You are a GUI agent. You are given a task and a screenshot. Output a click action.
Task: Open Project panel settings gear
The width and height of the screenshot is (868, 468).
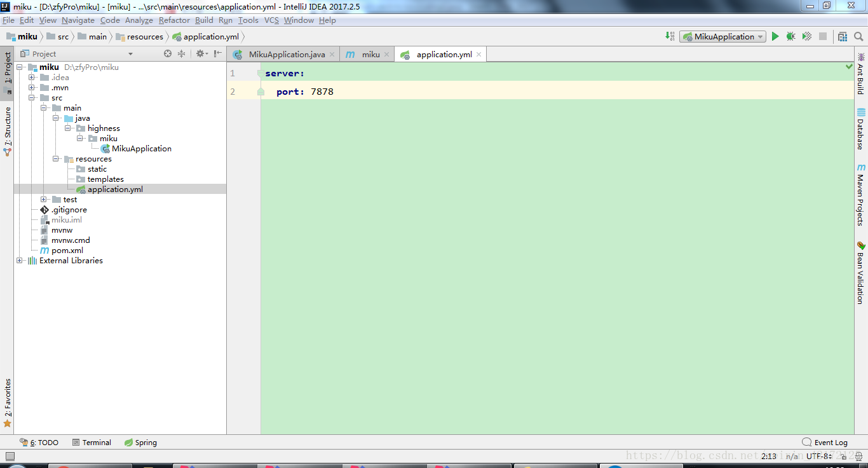[x=201, y=54]
